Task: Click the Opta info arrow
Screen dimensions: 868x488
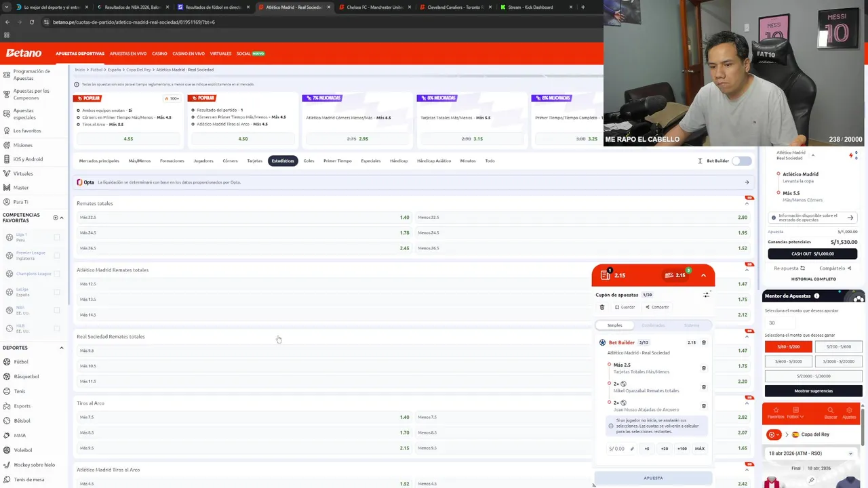Action: point(747,182)
